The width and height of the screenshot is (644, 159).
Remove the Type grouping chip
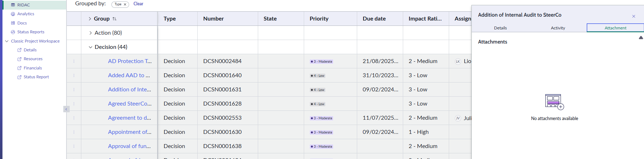coord(125,5)
